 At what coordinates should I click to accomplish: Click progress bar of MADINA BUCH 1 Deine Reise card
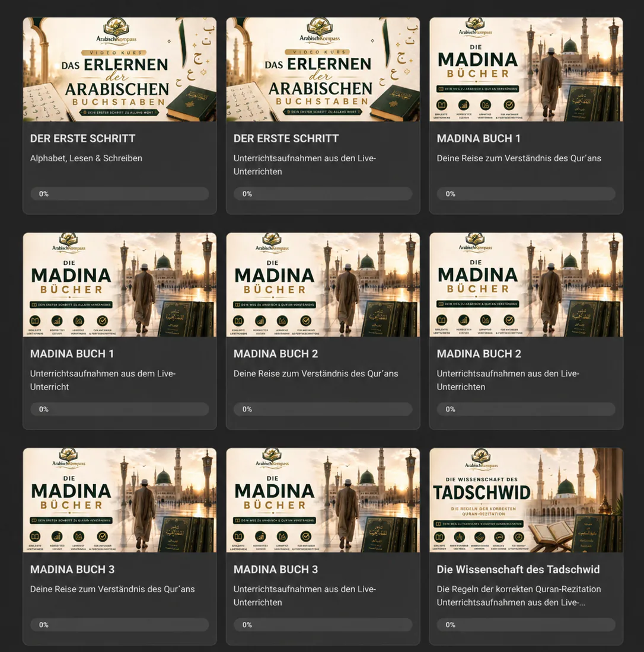[x=526, y=194]
